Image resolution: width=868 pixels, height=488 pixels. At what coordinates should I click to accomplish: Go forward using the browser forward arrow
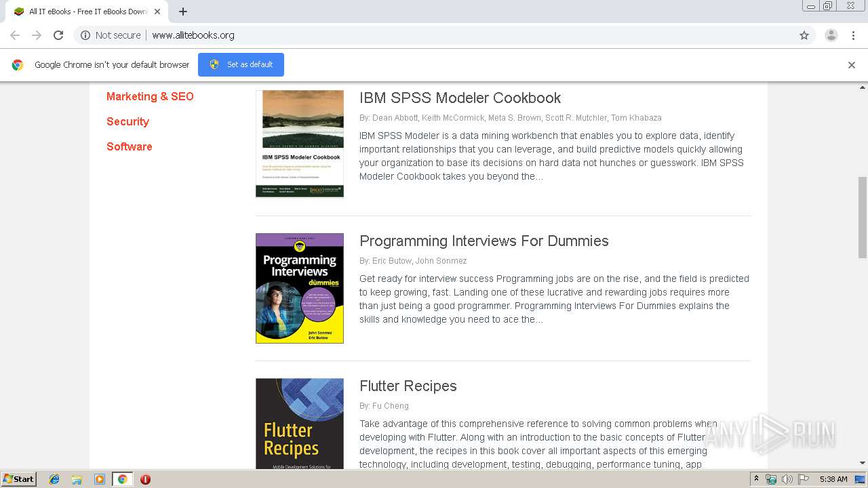37,35
